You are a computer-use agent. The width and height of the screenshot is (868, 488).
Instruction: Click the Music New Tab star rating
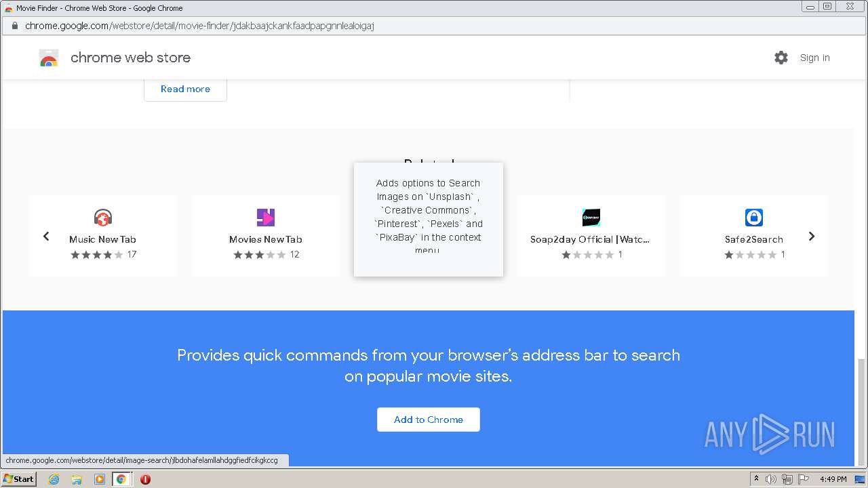coord(97,255)
